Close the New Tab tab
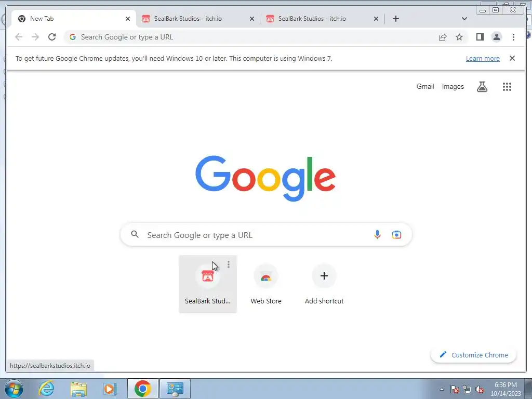 pos(128,19)
